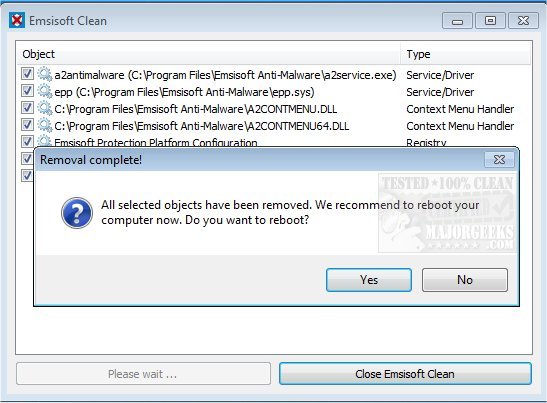Click the gear icon beside A2CONTMENU64.DLL
This screenshot has width=547, height=403.
click(x=45, y=125)
